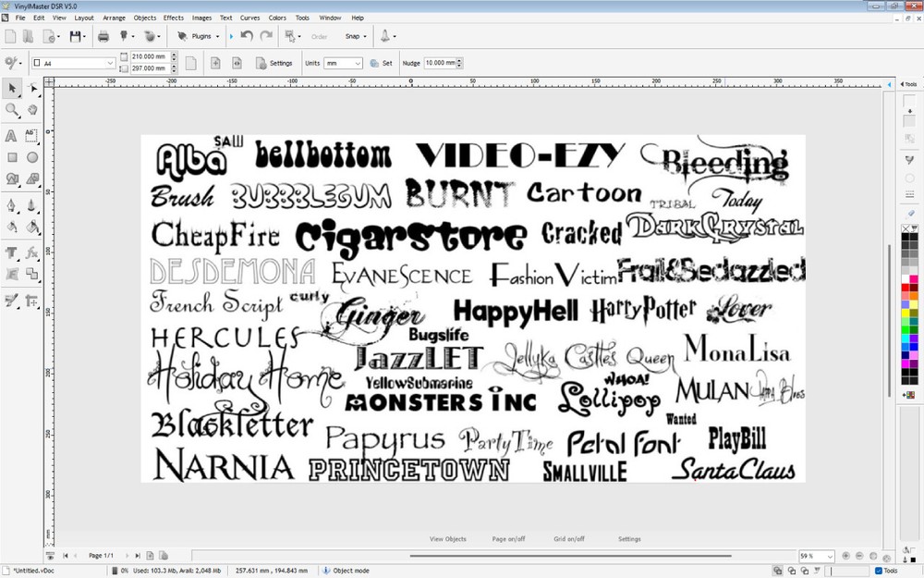Image resolution: width=924 pixels, height=578 pixels.
Task: Select the node edit tool
Action: (x=32, y=89)
